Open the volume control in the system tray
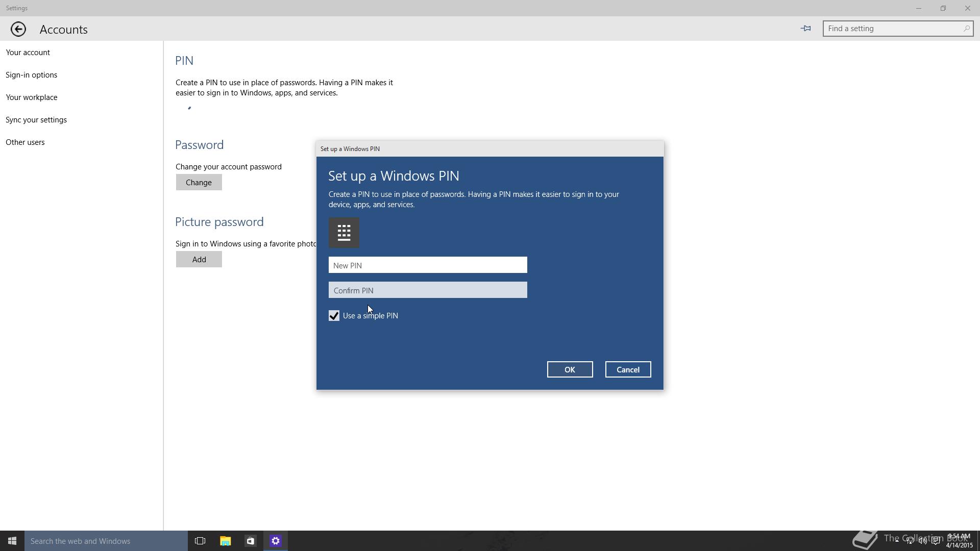The width and height of the screenshot is (980, 551). click(x=923, y=541)
